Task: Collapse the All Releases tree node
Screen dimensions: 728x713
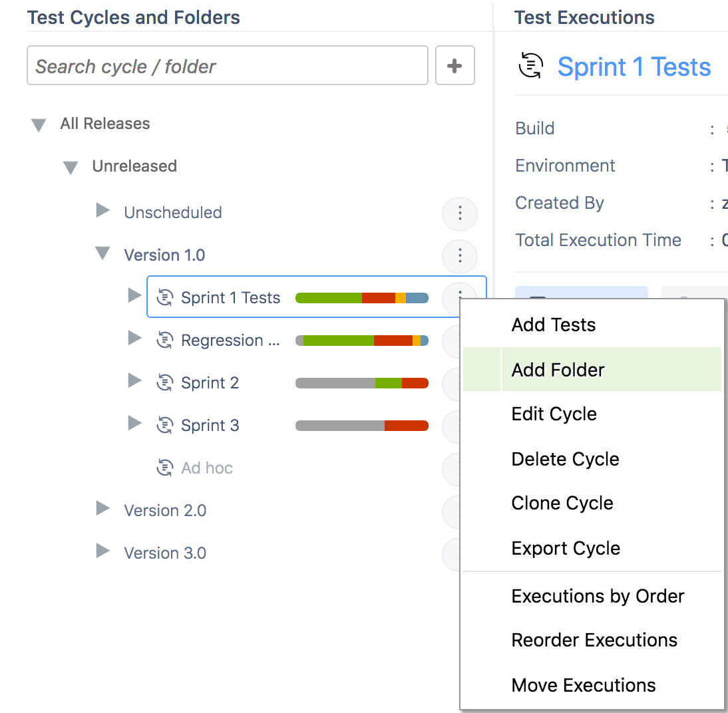Action: (x=39, y=125)
